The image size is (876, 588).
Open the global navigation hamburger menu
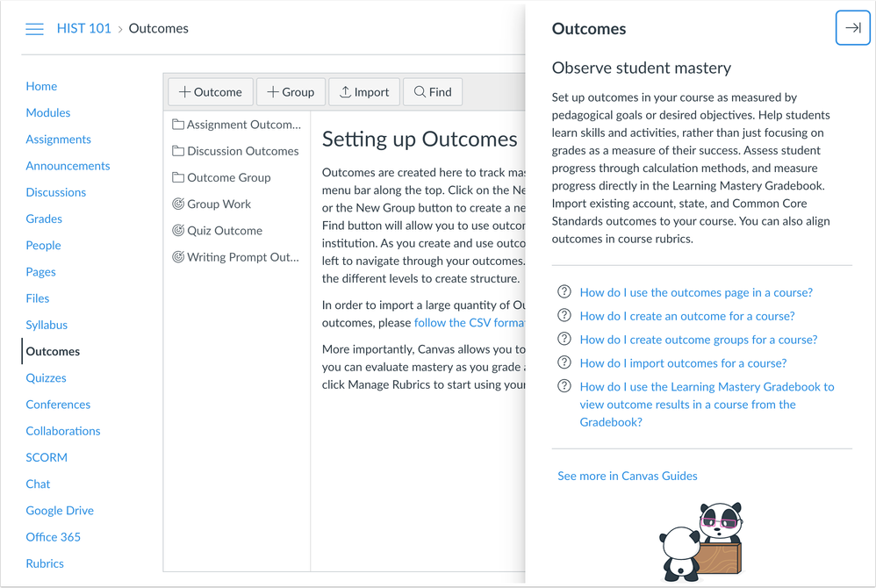coord(34,28)
